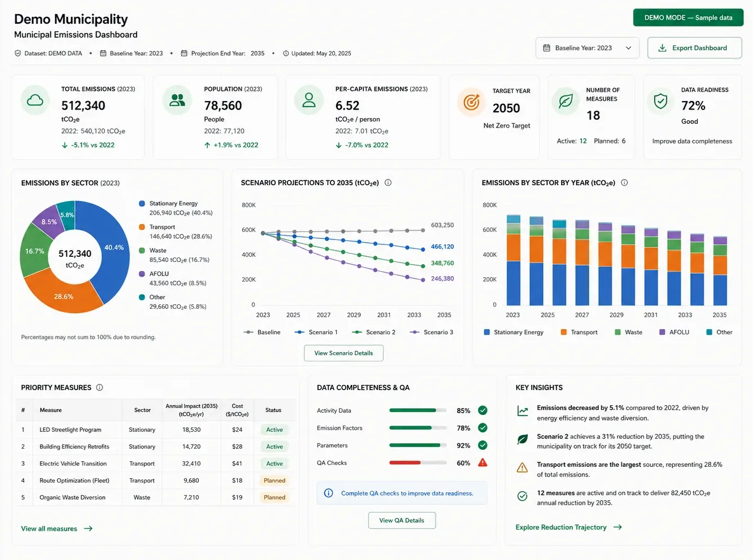Click the green check icon for Activity Data
The image size is (753, 560).
click(482, 410)
